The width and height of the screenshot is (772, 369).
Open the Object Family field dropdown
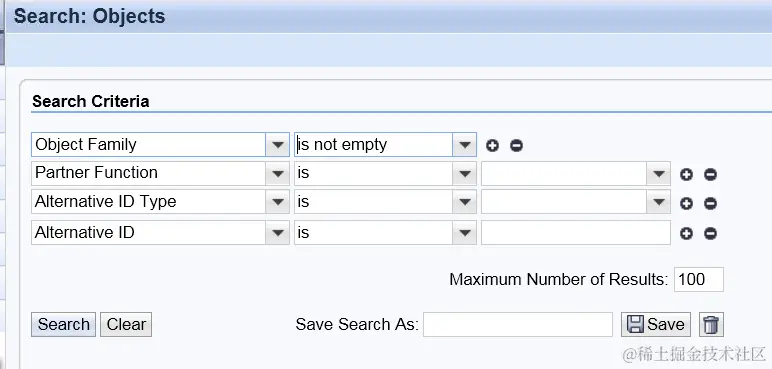tap(278, 145)
